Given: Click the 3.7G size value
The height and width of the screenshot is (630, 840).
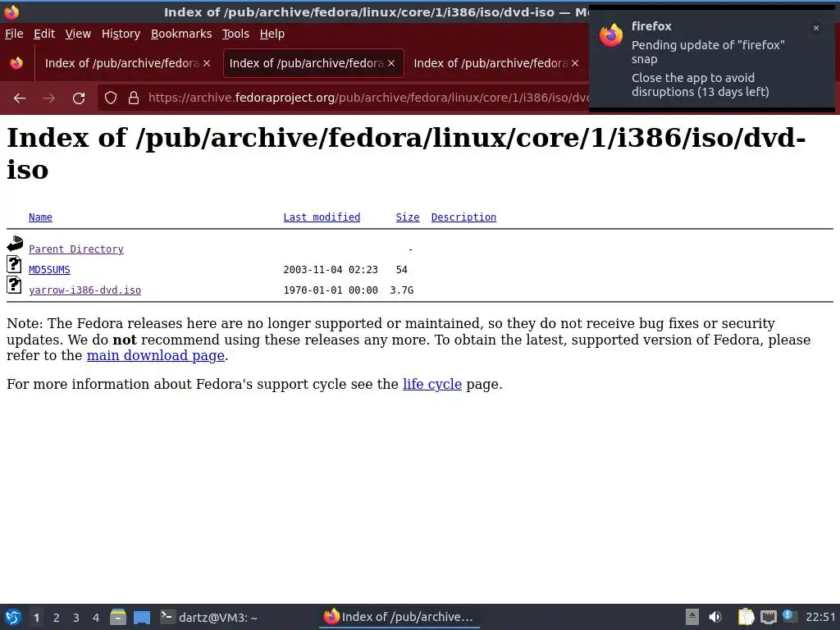Looking at the screenshot, I should pos(401,290).
